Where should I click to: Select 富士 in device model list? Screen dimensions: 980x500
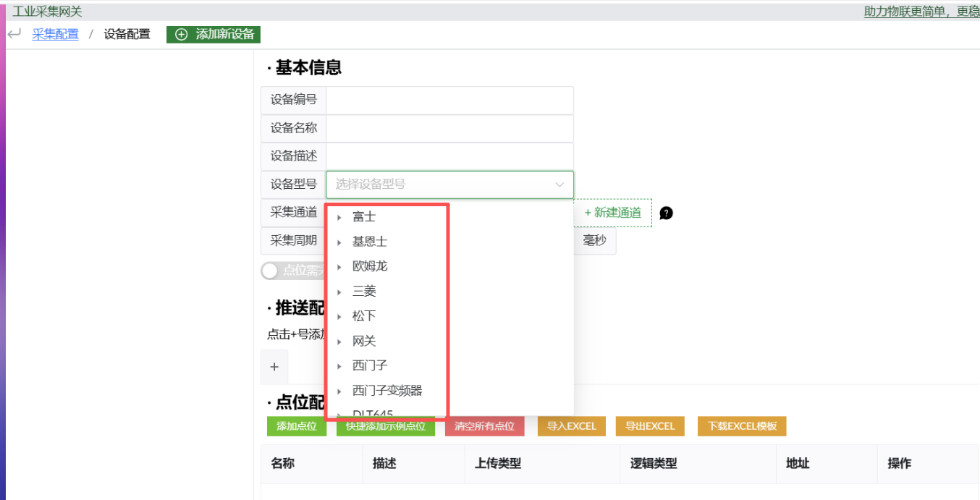pos(364,217)
